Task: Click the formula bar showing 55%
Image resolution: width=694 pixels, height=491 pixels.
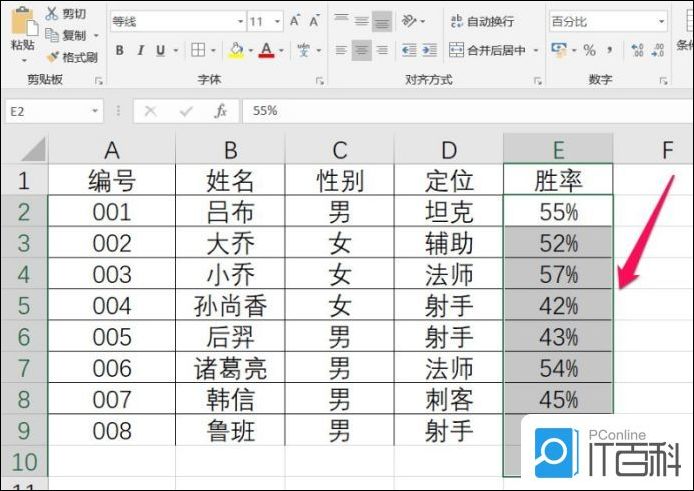Action: [x=468, y=111]
